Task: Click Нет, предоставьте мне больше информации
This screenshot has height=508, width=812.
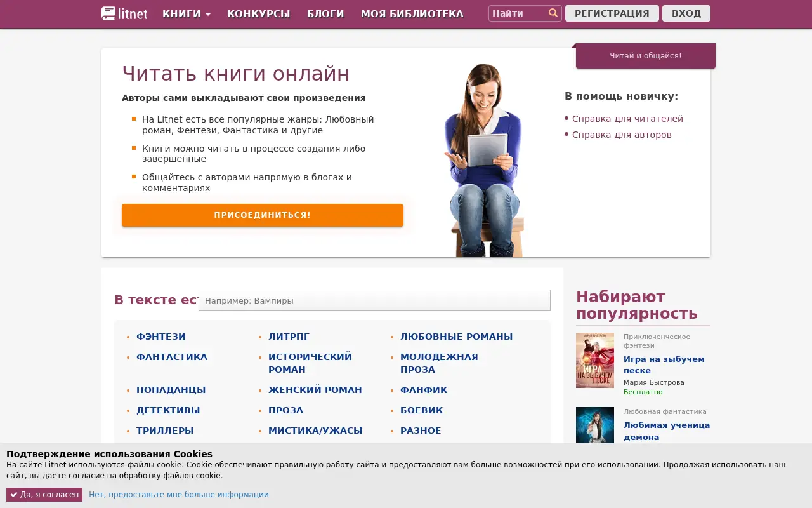Action: point(179,495)
